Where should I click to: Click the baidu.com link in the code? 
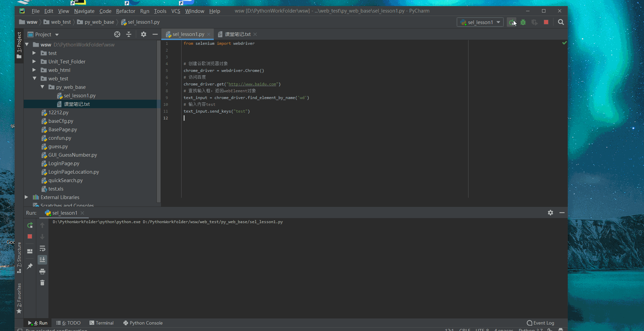pyautogui.click(x=252, y=84)
